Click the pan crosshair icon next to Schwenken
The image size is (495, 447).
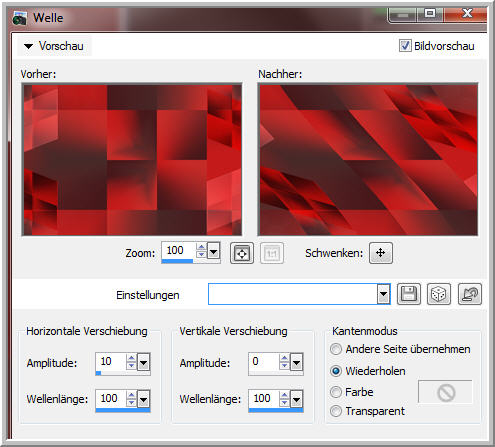click(x=381, y=253)
